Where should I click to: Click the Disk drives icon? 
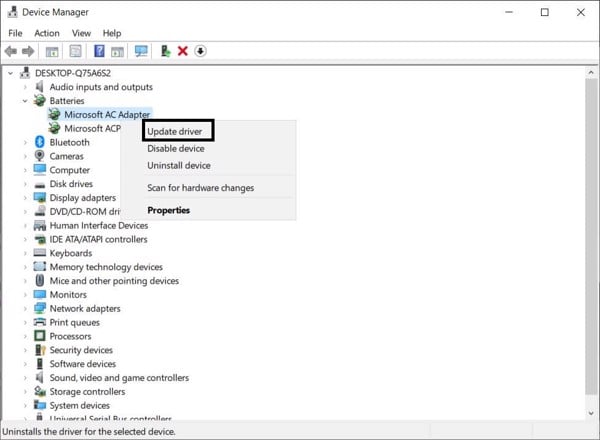point(40,184)
